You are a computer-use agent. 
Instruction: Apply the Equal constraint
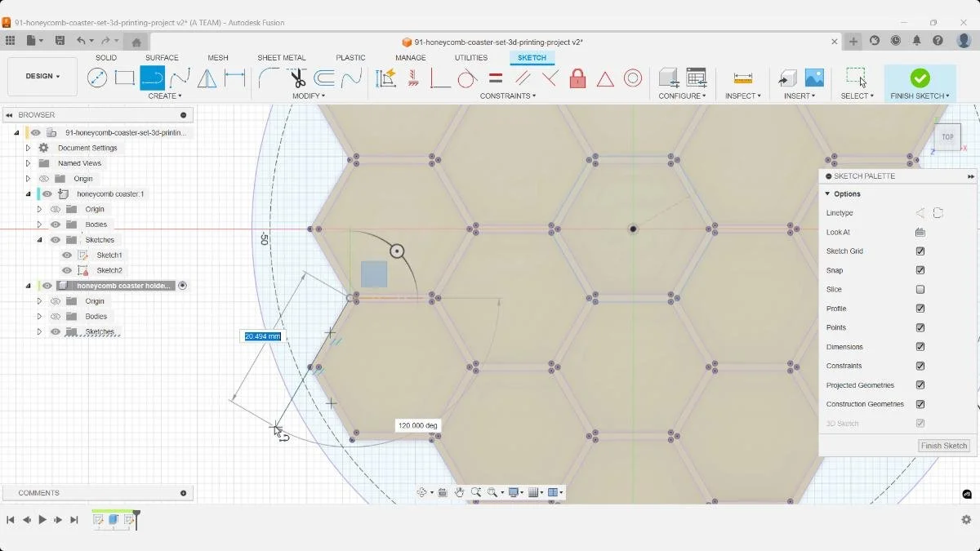coord(495,78)
